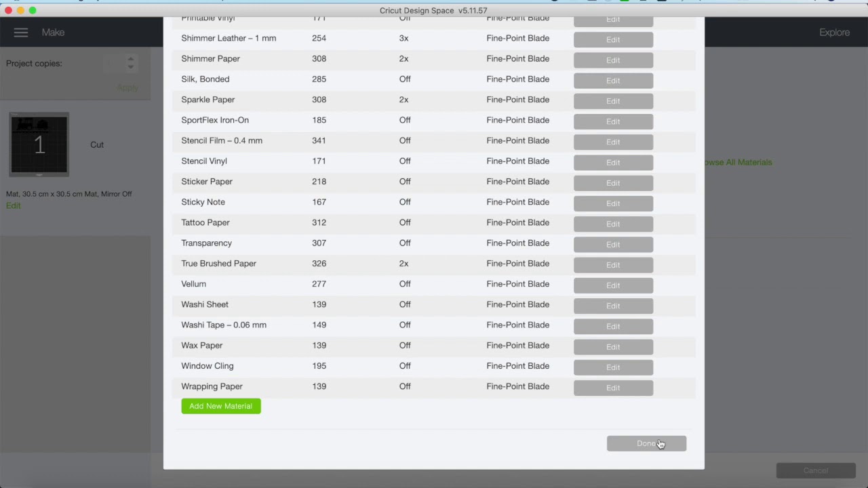868x488 pixels.
Task: Select the Sparkle Paper material name
Action: [208, 100]
